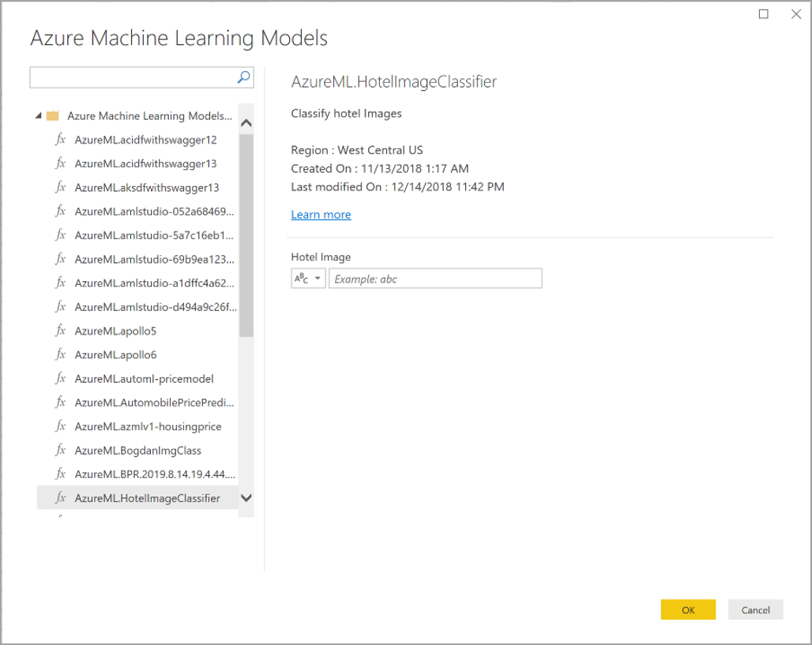Click fx icon beside AzureML.AutomobilePricePredi
Image resolution: width=812 pixels, height=645 pixels.
pos(61,402)
